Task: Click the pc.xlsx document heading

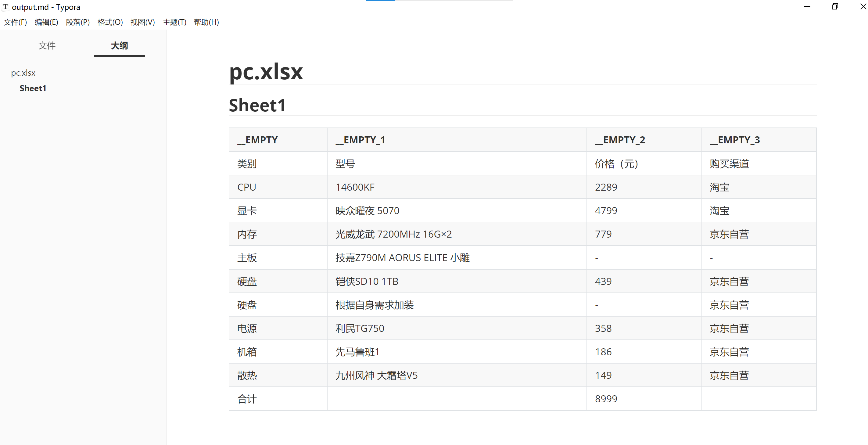Action: coord(266,71)
